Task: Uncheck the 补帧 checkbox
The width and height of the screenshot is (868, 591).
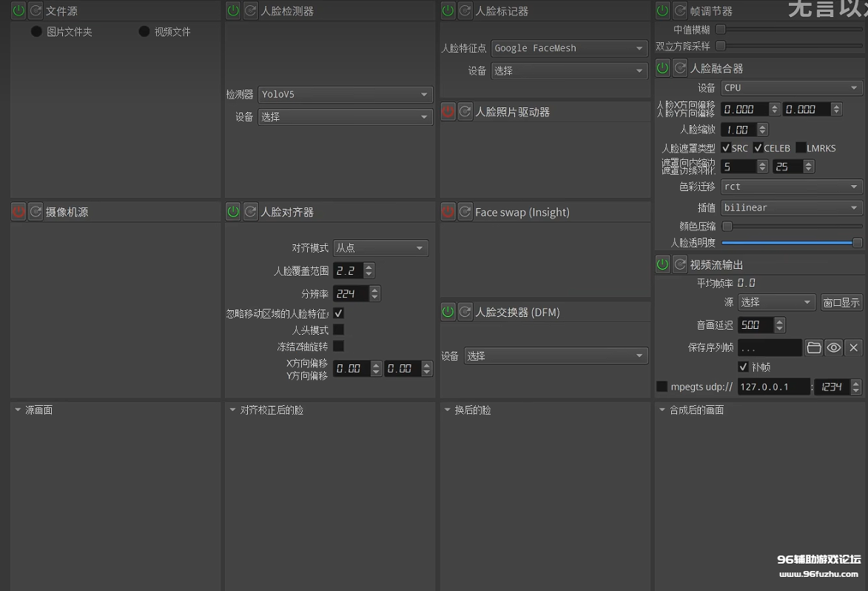Action: click(x=744, y=367)
